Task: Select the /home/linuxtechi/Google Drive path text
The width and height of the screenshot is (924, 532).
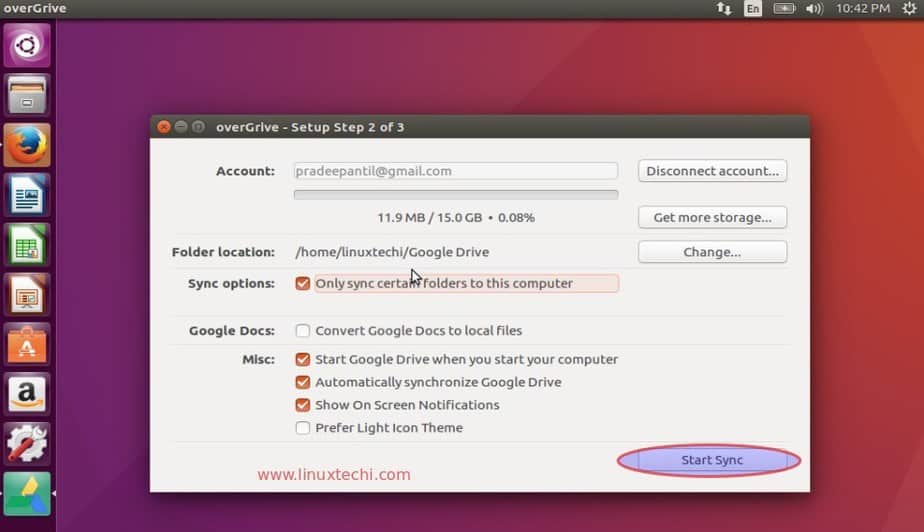Action: (x=392, y=252)
